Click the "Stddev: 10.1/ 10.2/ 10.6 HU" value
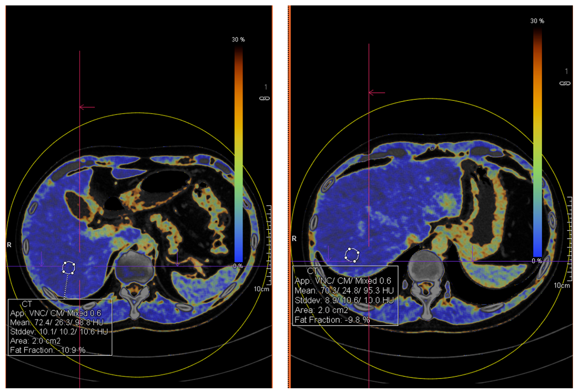 (59, 332)
